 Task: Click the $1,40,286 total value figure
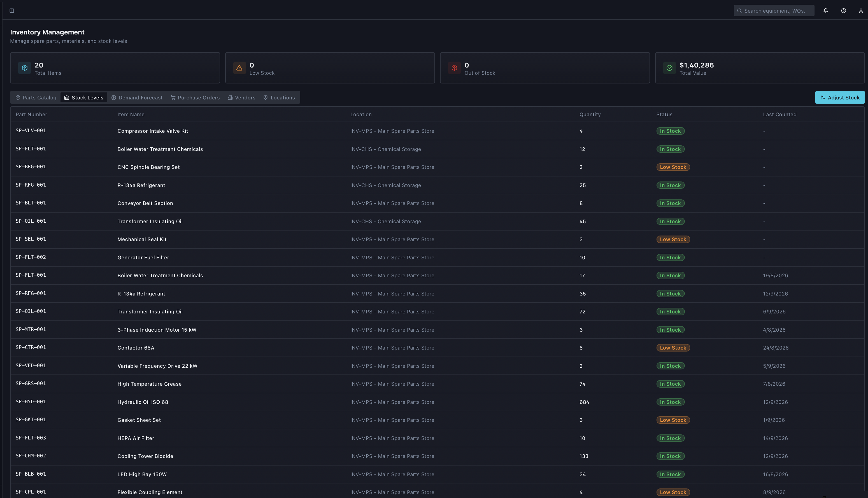(x=696, y=65)
